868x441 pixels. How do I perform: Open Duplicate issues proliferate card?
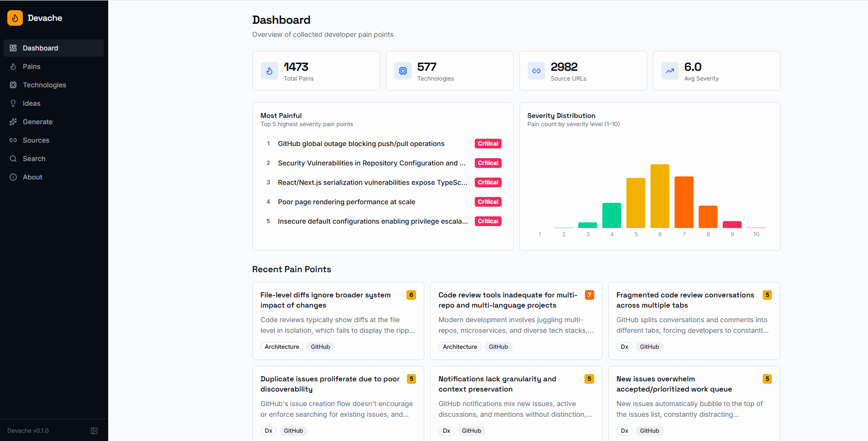(338, 404)
